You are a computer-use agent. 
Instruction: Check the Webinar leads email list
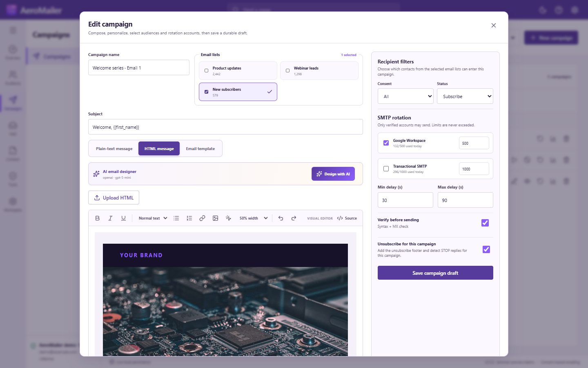(x=287, y=71)
